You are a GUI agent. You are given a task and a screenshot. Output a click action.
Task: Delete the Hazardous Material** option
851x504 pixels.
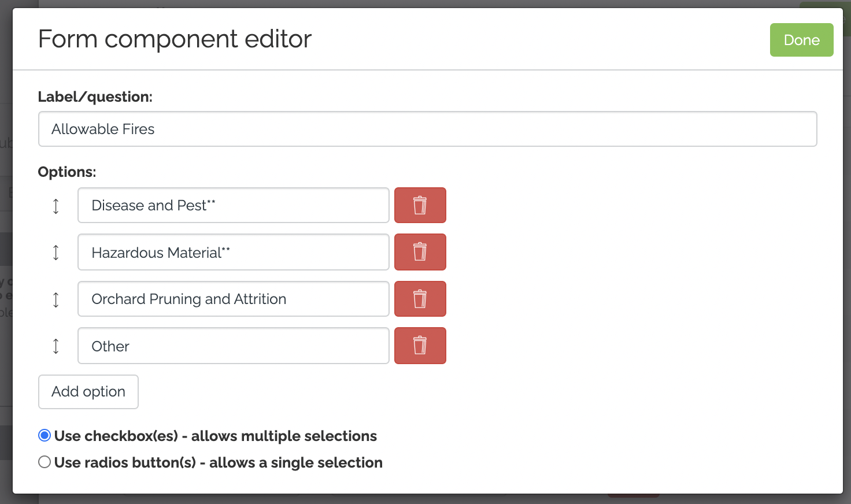420,252
